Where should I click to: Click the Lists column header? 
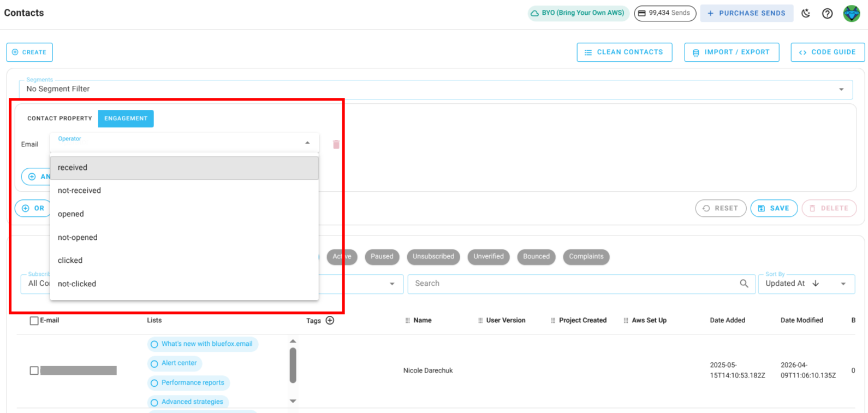(x=154, y=321)
